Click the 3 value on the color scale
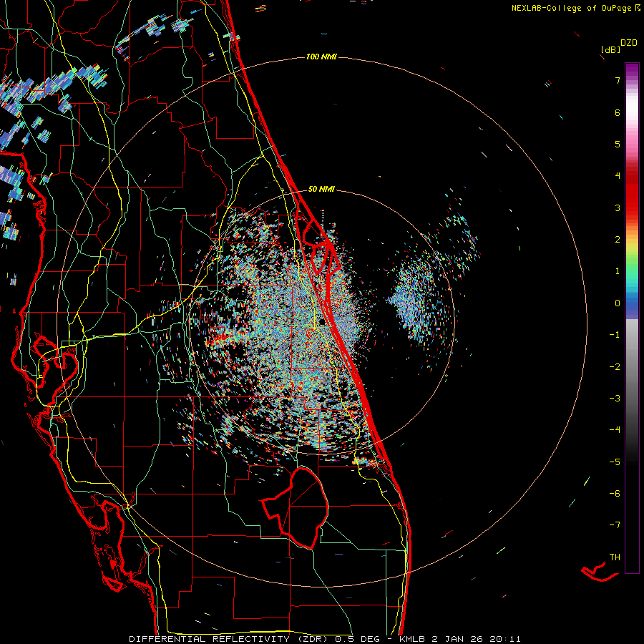 (x=618, y=208)
